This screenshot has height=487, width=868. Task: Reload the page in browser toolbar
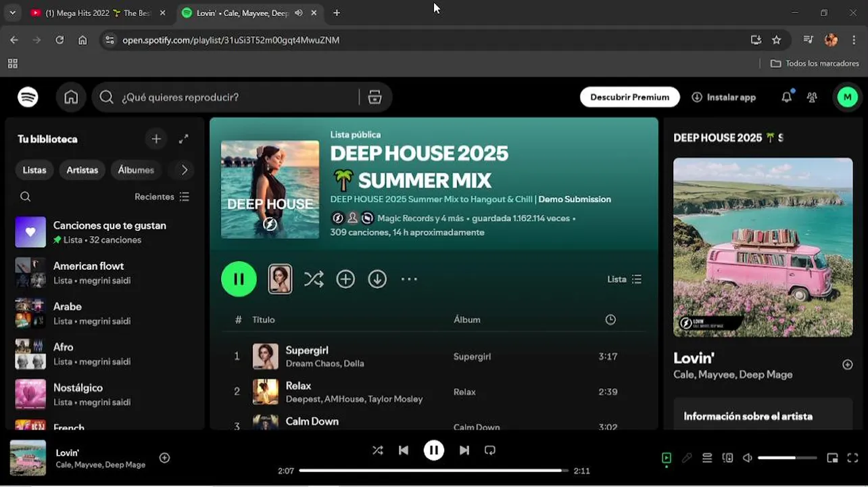pyautogui.click(x=59, y=40)
